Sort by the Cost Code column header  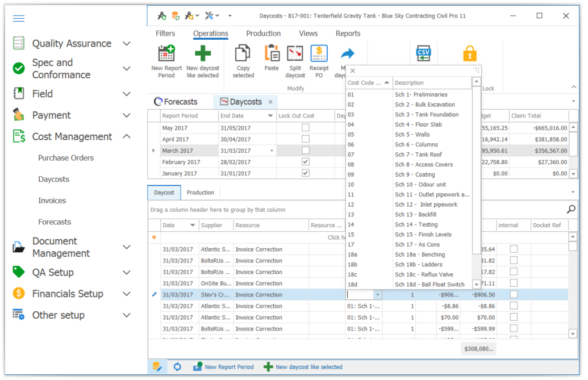[368, 82]
